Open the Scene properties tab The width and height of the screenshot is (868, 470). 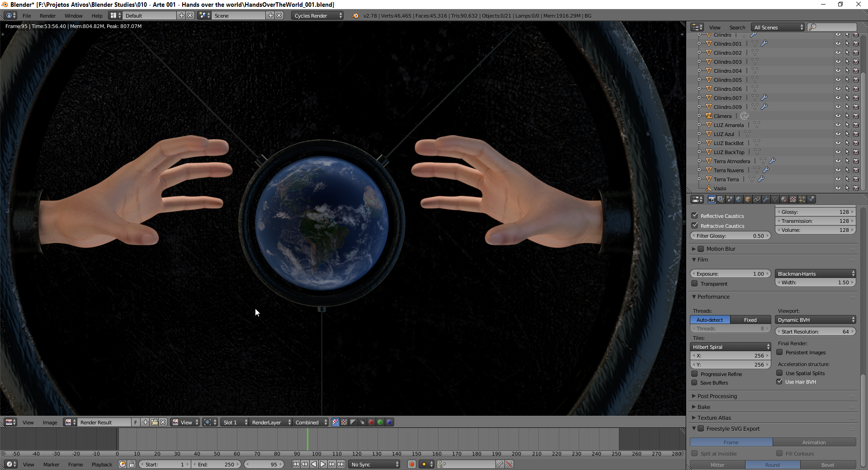point(730,199)
